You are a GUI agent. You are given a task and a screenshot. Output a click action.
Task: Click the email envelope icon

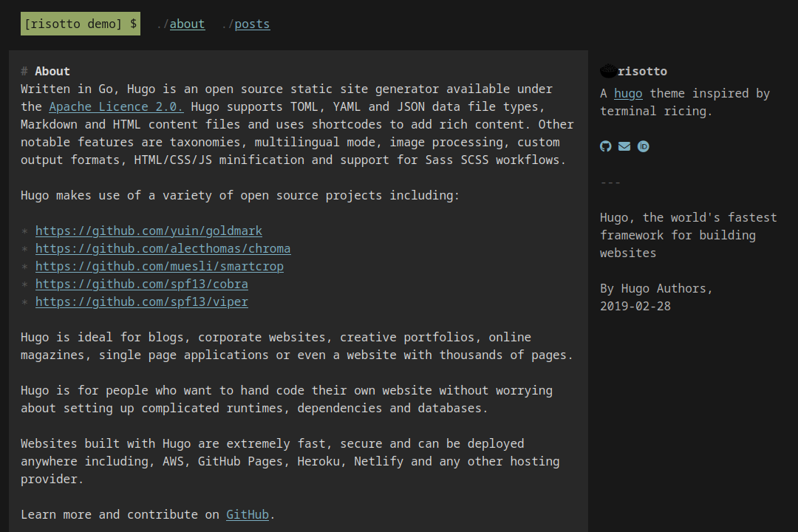624,146
